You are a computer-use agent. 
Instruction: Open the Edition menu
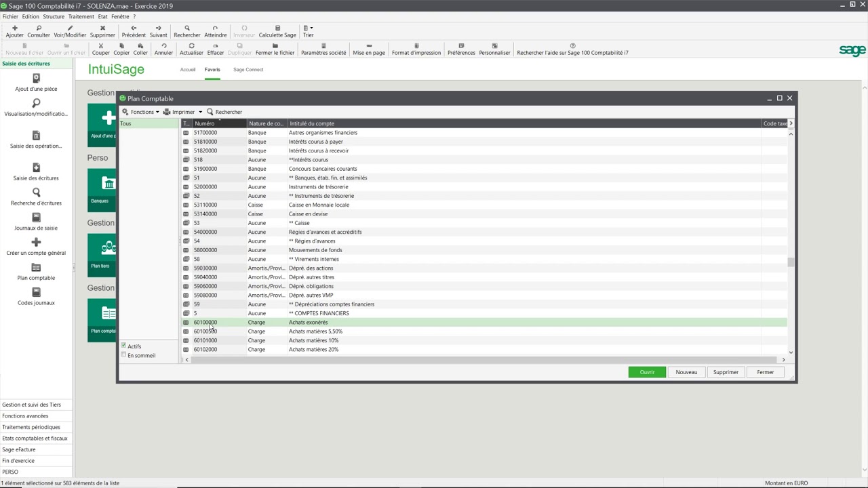(31, 16)
